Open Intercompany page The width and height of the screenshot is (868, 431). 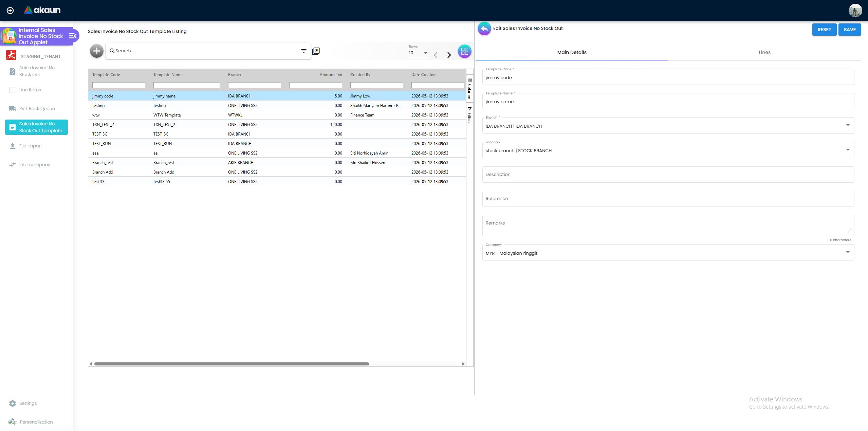(x=37, y=165)
